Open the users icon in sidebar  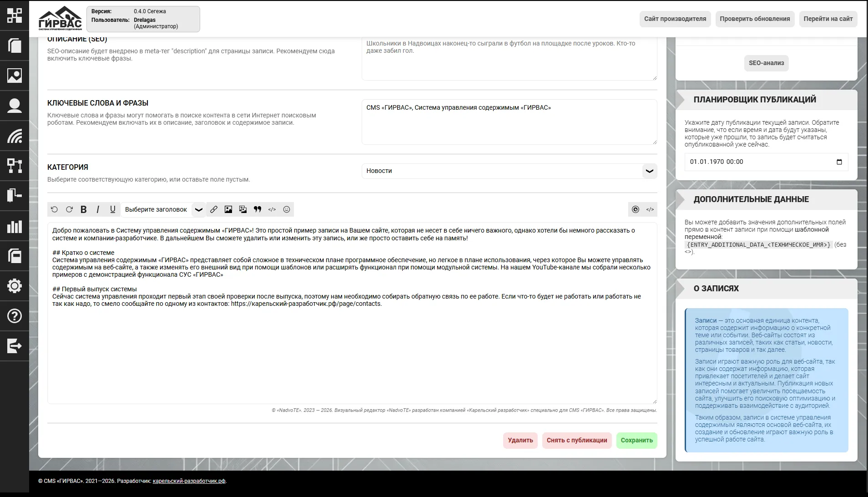pyautogui.click(x=15, y=106)
